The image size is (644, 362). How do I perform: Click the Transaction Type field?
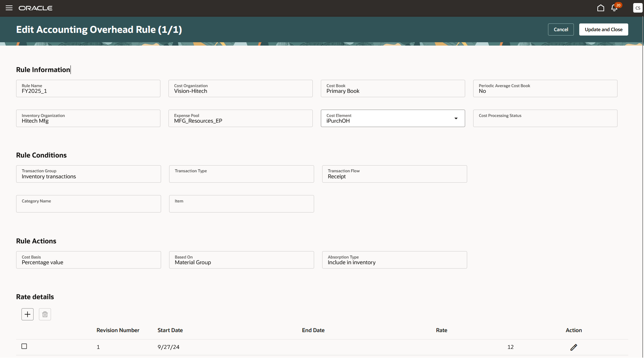(241, 174)
